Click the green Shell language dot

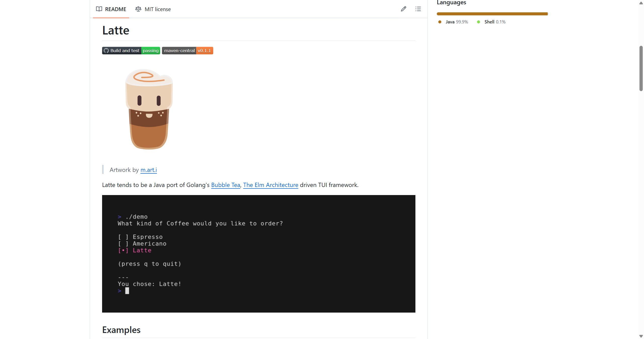(x=478, y=22)
